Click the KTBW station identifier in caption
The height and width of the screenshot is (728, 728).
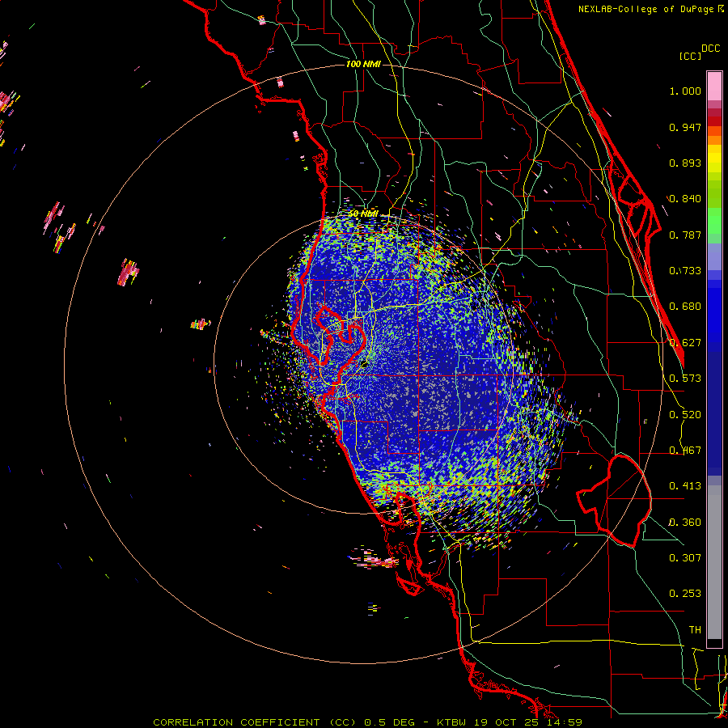tap(452, 722)
